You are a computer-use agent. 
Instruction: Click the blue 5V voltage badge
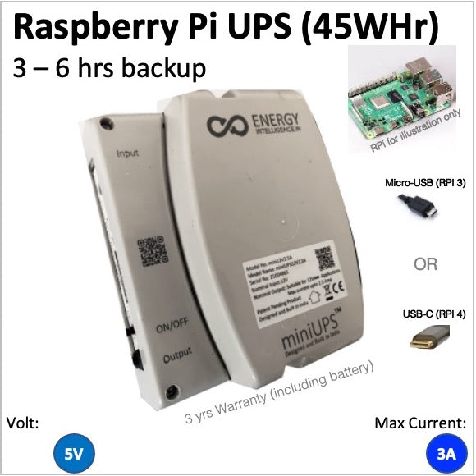click(74, 454)
